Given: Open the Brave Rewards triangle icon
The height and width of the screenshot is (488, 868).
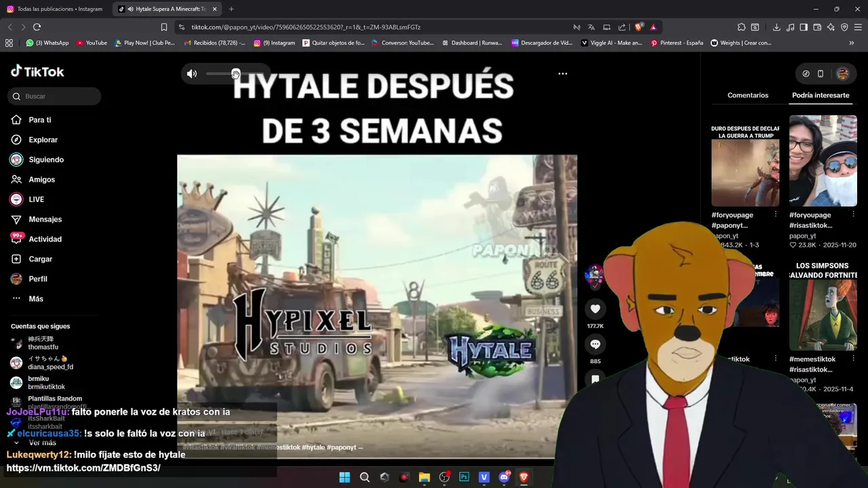Looking at the screenshot, I should click(x=653, y=27).
